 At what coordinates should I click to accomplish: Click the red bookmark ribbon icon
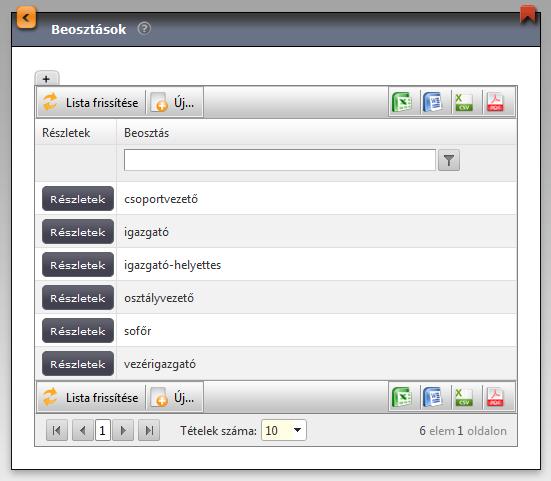click(528, 14)
